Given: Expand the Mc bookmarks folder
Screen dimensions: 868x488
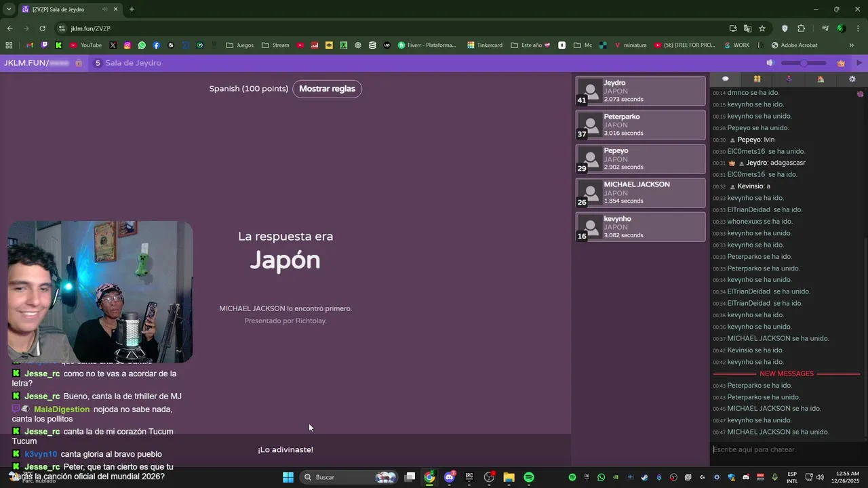Looking at the screenshot, I should click(x=583, y=45).
